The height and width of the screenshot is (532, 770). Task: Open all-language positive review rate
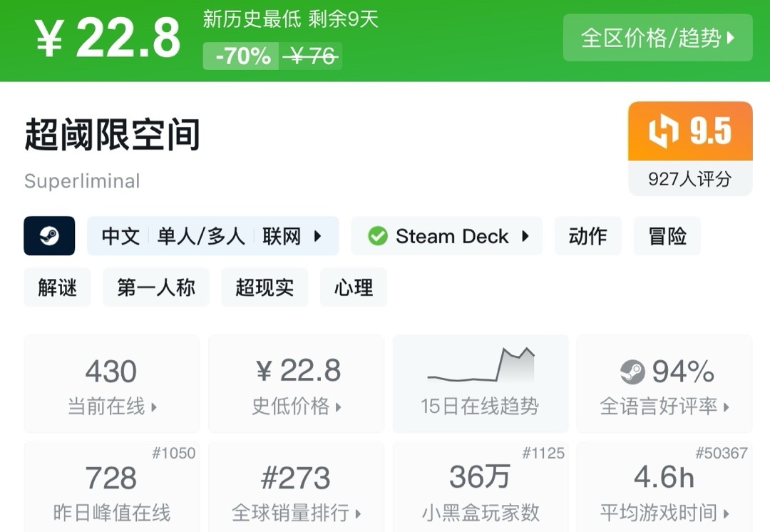point(664,384)
